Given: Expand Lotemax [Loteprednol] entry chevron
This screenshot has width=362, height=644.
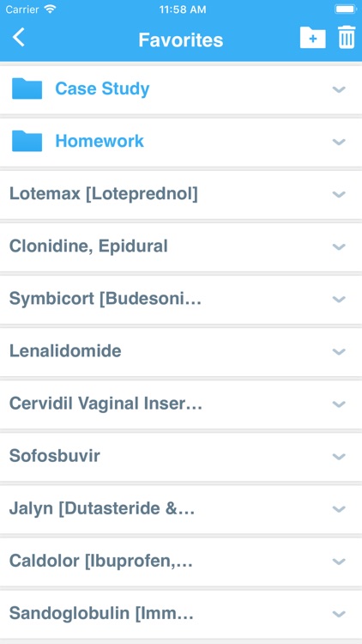Looking at the screenshot, I should (x=339, y=194).
